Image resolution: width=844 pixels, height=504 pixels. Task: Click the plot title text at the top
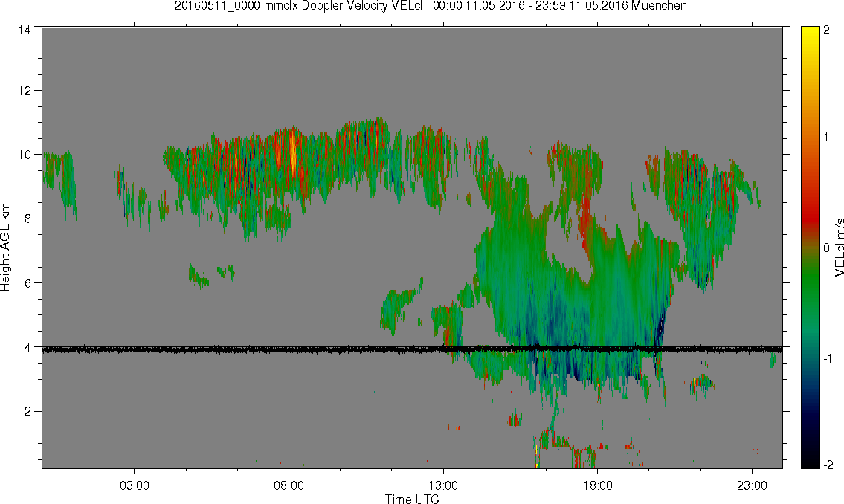[x=431, y=7]
